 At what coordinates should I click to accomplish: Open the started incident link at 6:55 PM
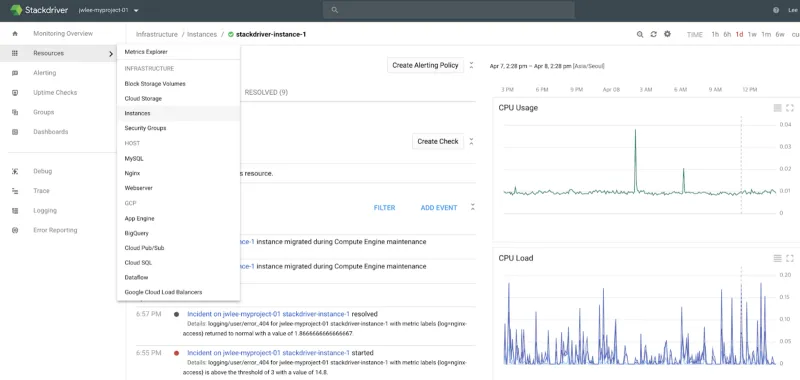coord(268,352)
